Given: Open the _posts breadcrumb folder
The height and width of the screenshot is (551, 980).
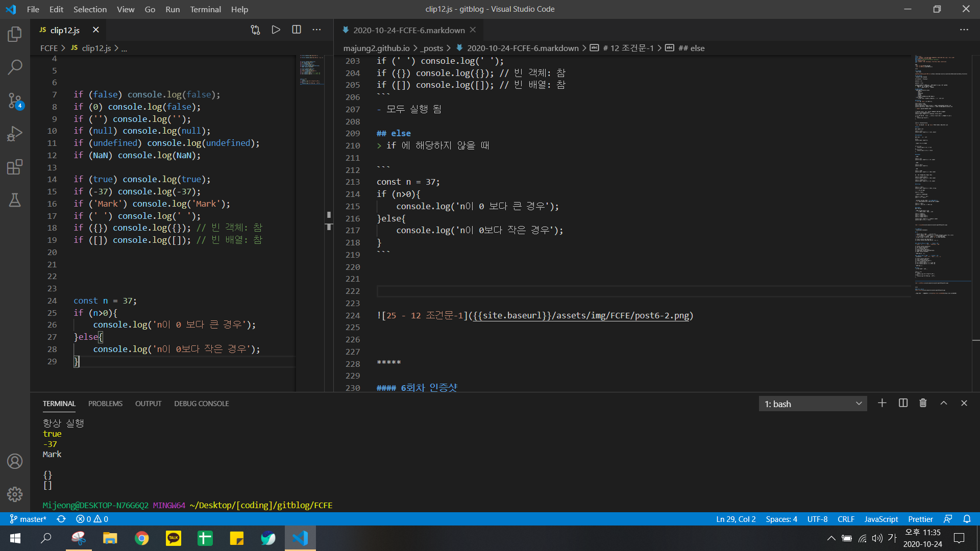Looking at the screenshot, I should (432, 48).
